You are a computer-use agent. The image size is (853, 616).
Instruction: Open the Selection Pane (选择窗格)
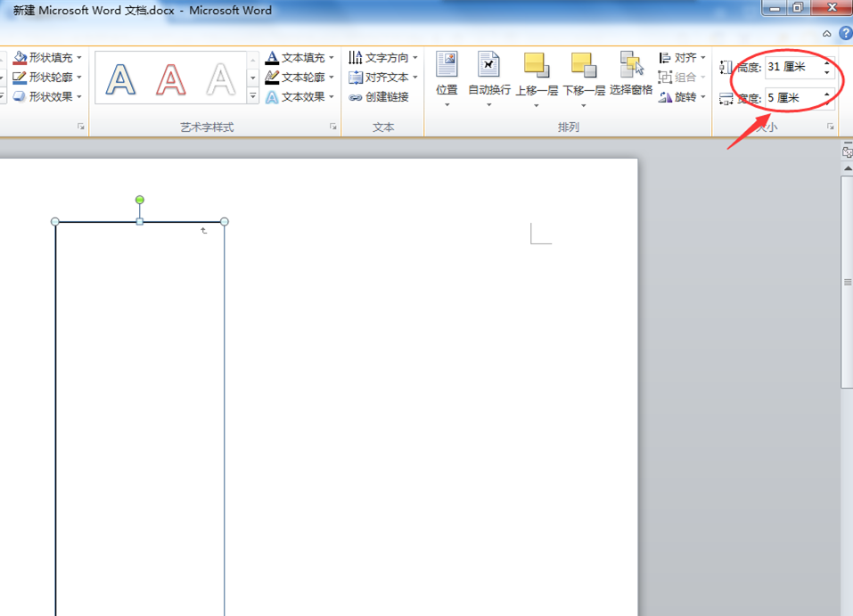[630, 73]
